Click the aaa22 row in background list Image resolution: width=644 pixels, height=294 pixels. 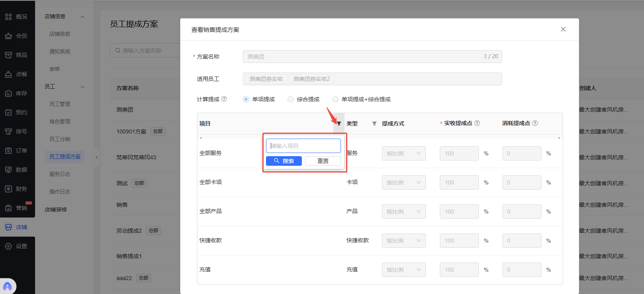tap(124, 278)
